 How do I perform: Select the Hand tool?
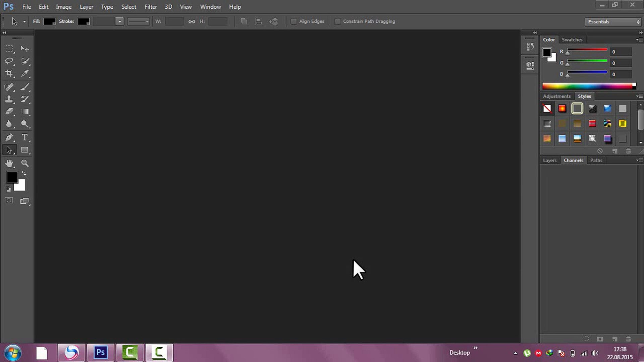[9, 163]
